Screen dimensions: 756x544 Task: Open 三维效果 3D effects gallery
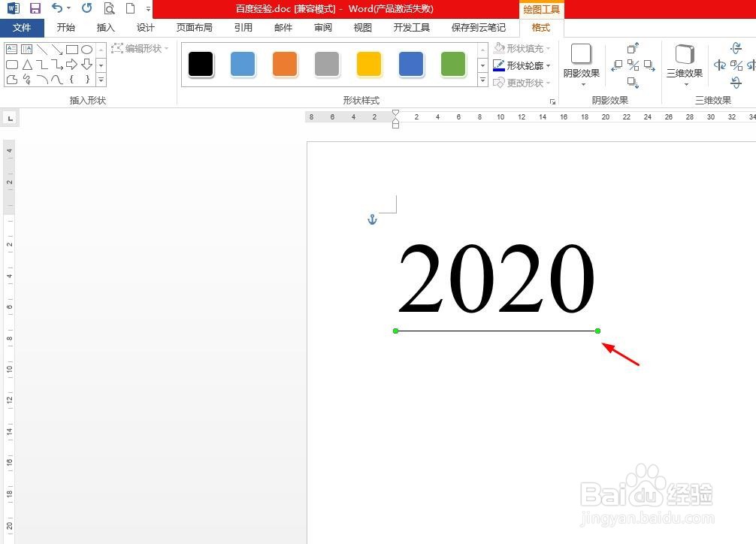(x=683, y=64)
